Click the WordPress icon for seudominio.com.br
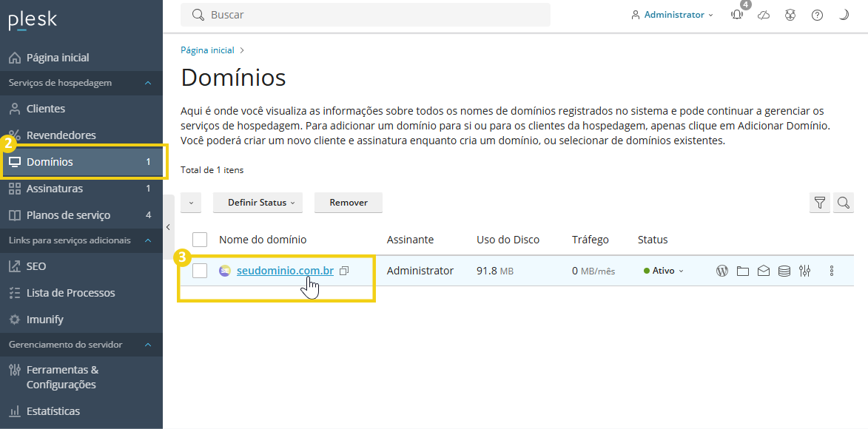Viewport: 868px width, 429px height. click(722, 271)
